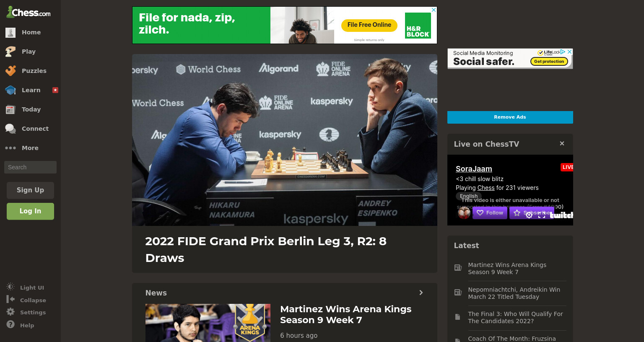This screenshot has width=644, height=342.
Task: Expand the News section chevron
Action: [x=421, y=293]
